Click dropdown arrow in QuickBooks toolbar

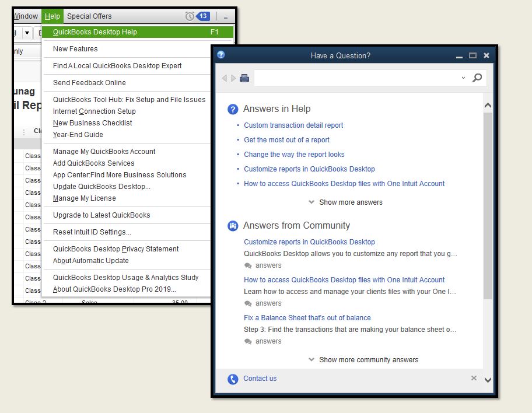click(27, 33)
